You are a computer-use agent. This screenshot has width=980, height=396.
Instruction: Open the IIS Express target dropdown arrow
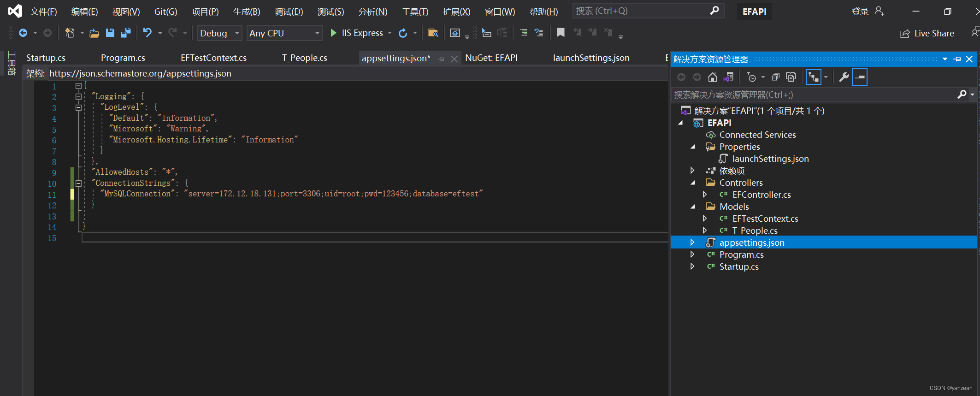tap(390, 33)
